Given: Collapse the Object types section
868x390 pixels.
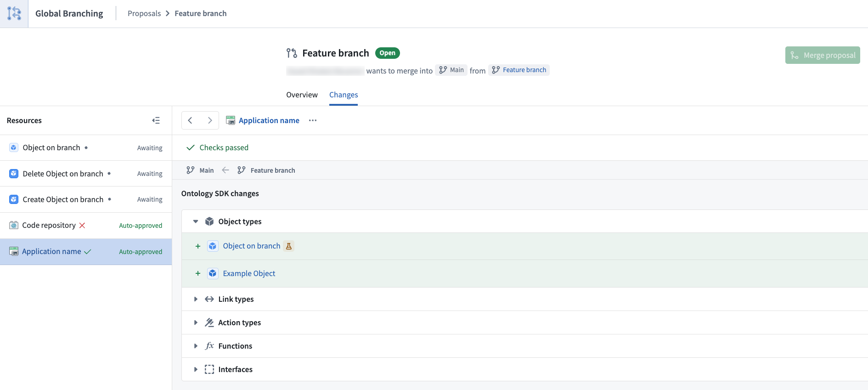Looking at the screenshot, I should tap(196, 221).
